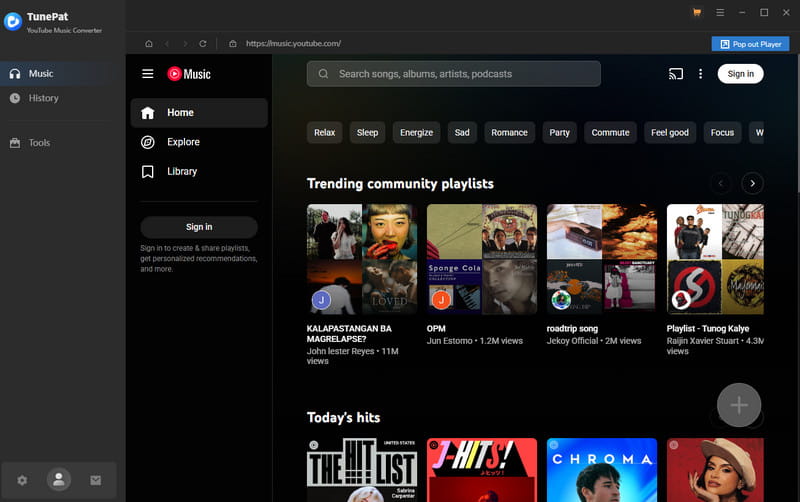The image size is (800, 502).
Task: Click the YouTube Music logo
Action: pyautogui.click(x=189, y=74)
